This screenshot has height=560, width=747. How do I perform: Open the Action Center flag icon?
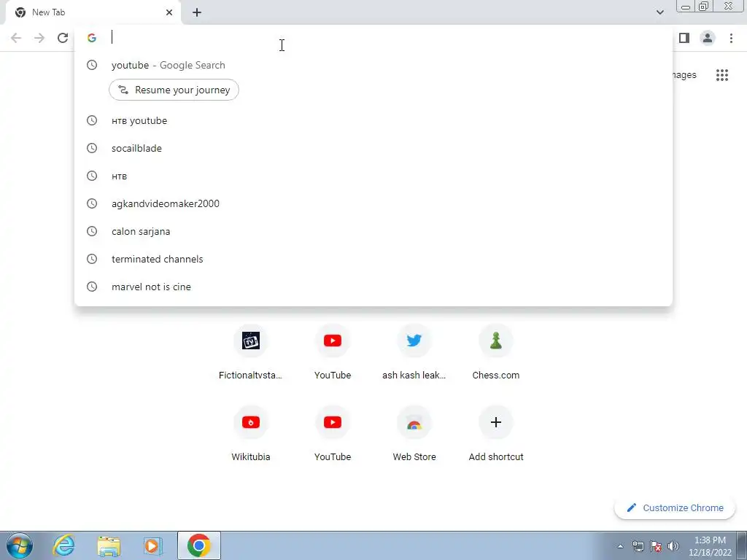656,546
